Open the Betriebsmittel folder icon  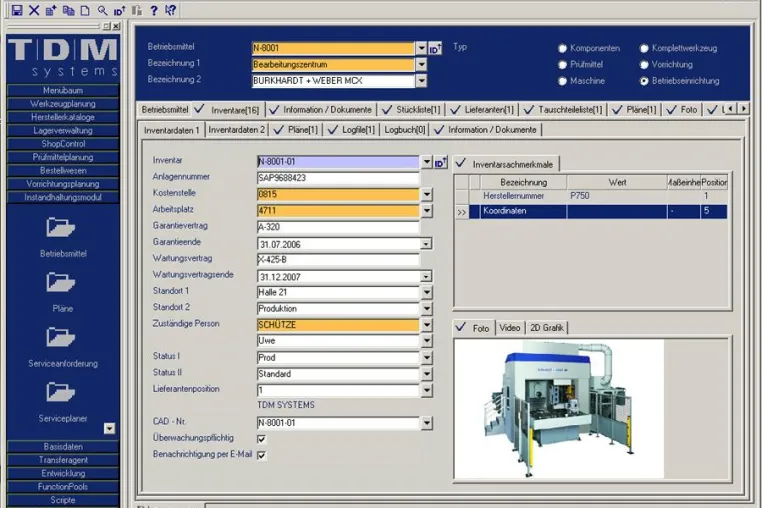60,227
